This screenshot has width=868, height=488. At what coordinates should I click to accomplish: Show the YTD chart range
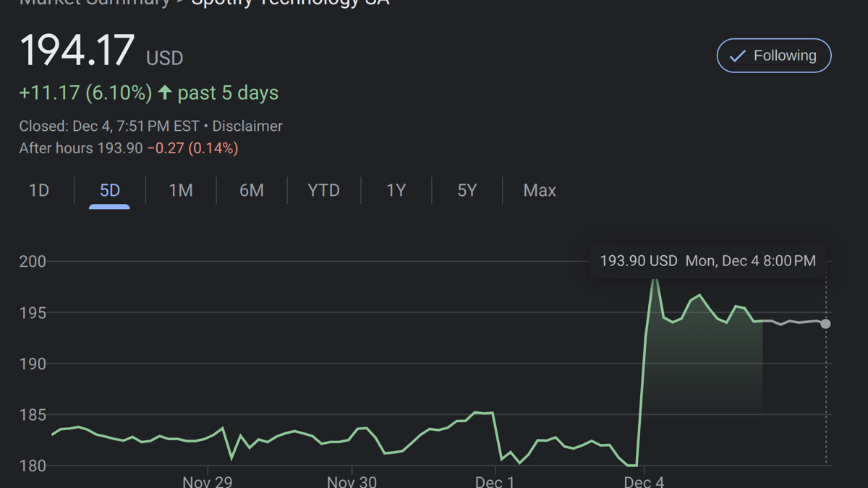323,191
